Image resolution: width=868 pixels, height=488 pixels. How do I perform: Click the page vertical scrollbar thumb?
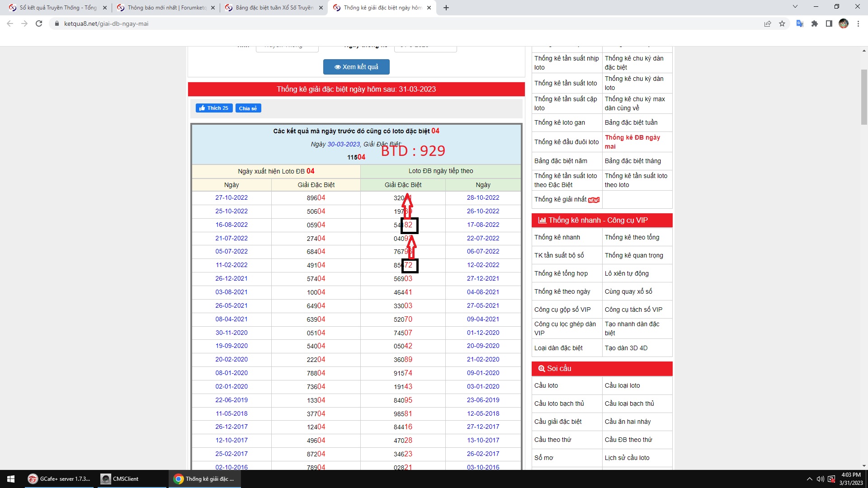[864, 97]
